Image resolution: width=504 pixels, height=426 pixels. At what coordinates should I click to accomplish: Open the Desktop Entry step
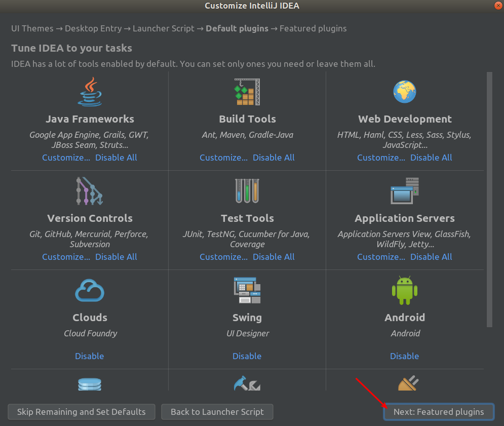[93, 28]
